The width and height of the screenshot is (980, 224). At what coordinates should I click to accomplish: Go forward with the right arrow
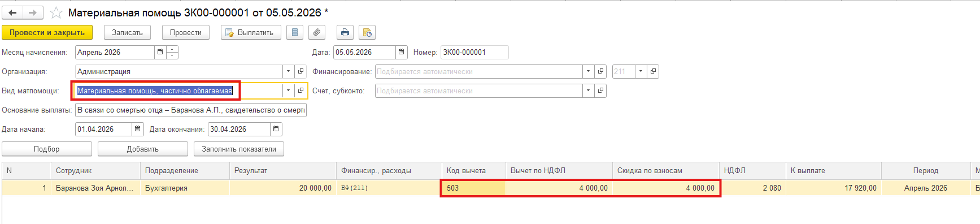coord(33,12)
